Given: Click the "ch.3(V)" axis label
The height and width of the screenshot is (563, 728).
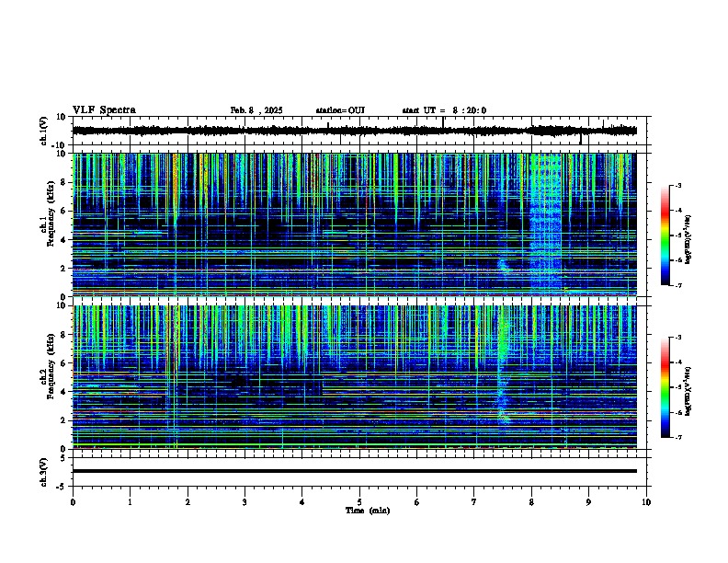Looking at the screenshot, I should (x=43, y=472).
